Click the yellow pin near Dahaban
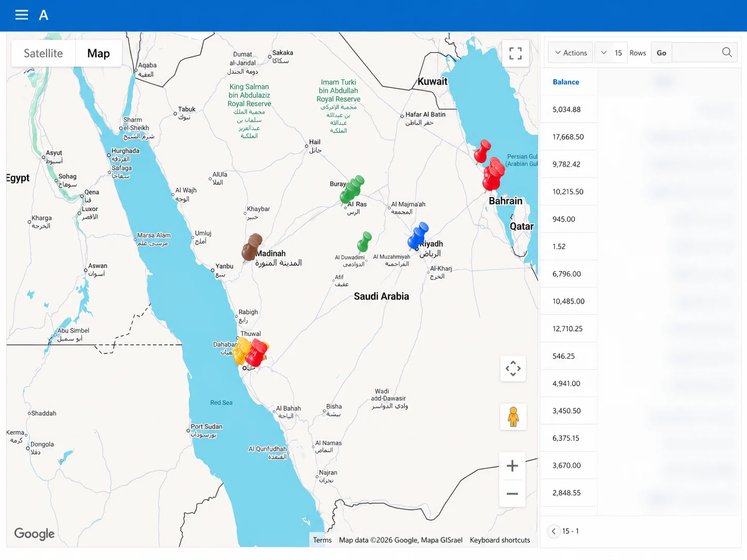747x560 pixels. (x=241, y=352)
